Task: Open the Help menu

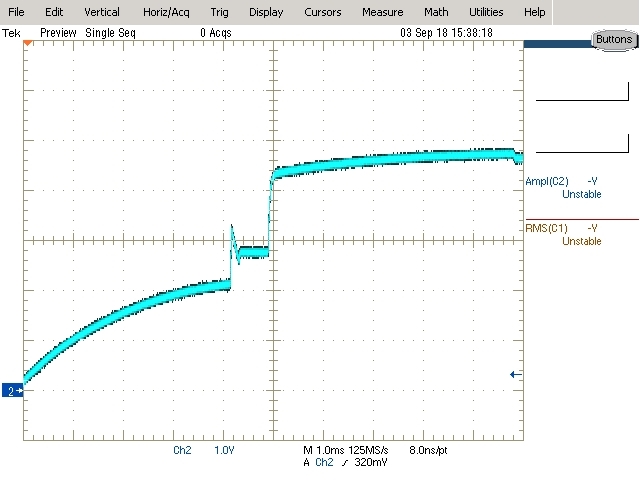Action: [x=535, y=12]
